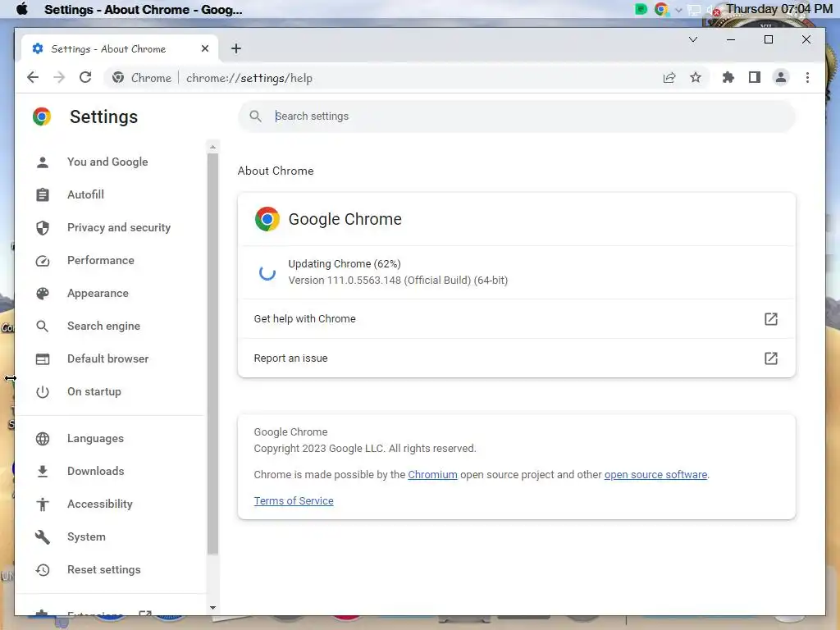Click the Get help with Chrome row
Screen dimensions: 840x630
pyautogui.click(x=517, y=319)
